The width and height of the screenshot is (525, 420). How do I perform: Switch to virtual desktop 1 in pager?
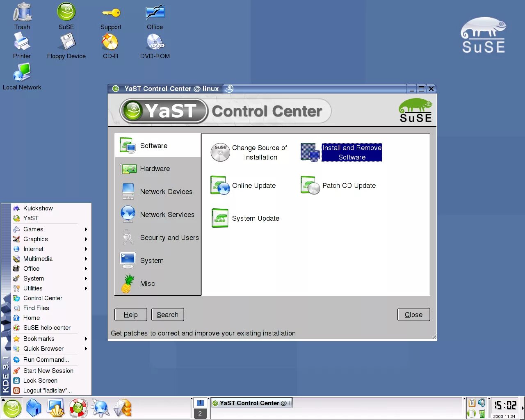200,403
